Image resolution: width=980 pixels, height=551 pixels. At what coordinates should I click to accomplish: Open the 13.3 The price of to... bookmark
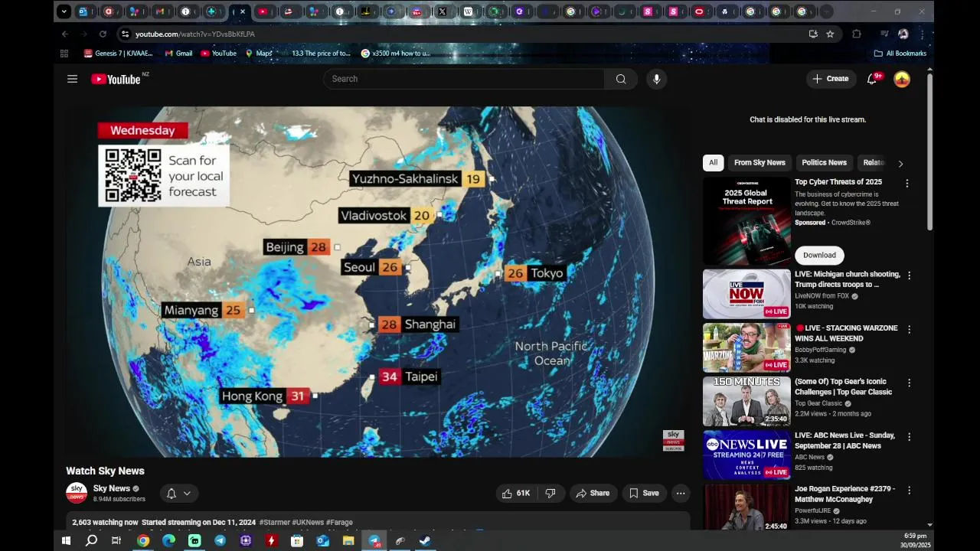pos(315,54)
